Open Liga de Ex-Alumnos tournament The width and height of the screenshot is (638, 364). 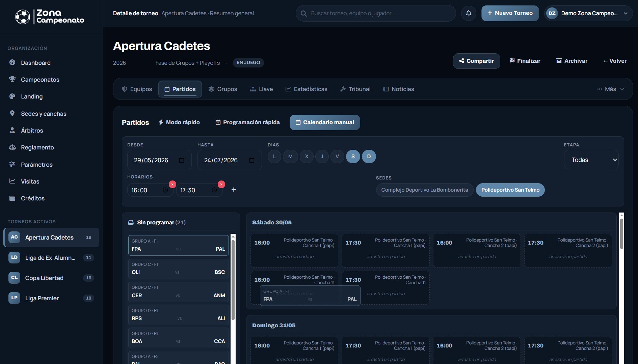click(51, 258)
